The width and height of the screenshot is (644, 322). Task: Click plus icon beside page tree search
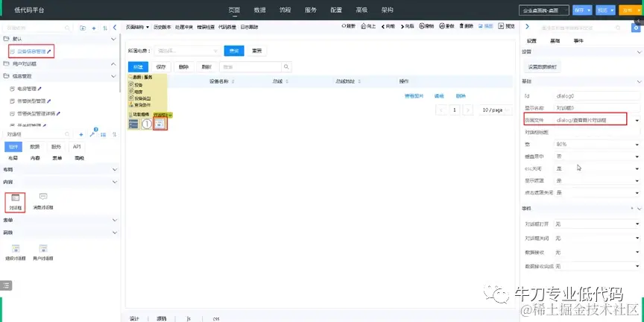click(94, 28)
